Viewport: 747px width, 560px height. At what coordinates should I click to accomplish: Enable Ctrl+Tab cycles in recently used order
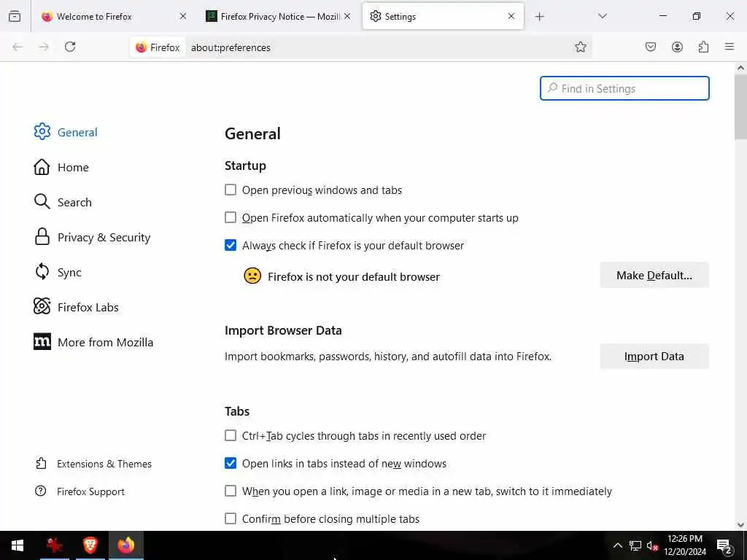click(x=231, y=436)
